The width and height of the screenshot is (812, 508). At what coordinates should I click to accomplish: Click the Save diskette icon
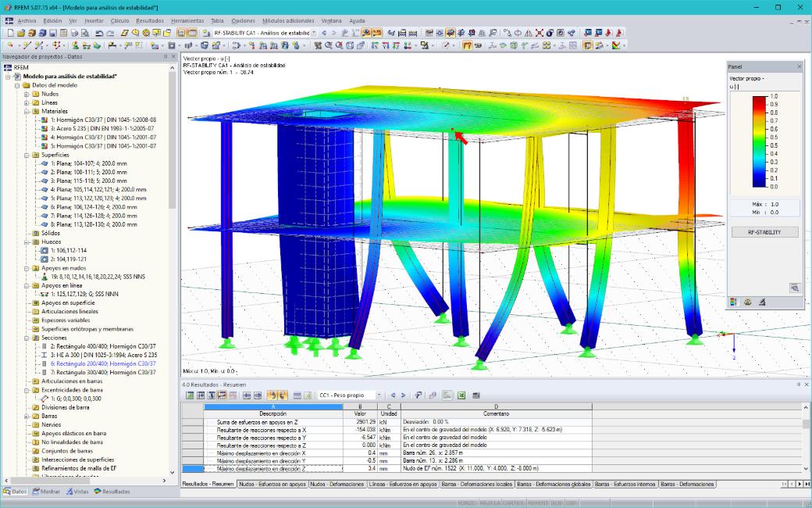[53, 33]
